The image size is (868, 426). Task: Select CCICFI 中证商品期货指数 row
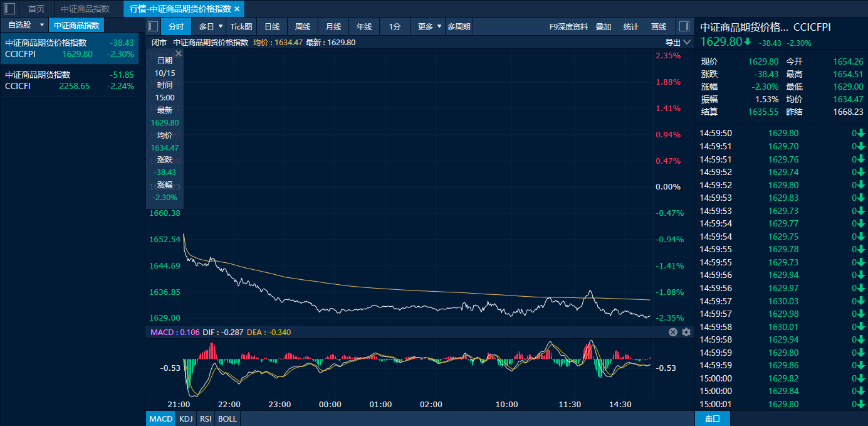click(69, 80)
